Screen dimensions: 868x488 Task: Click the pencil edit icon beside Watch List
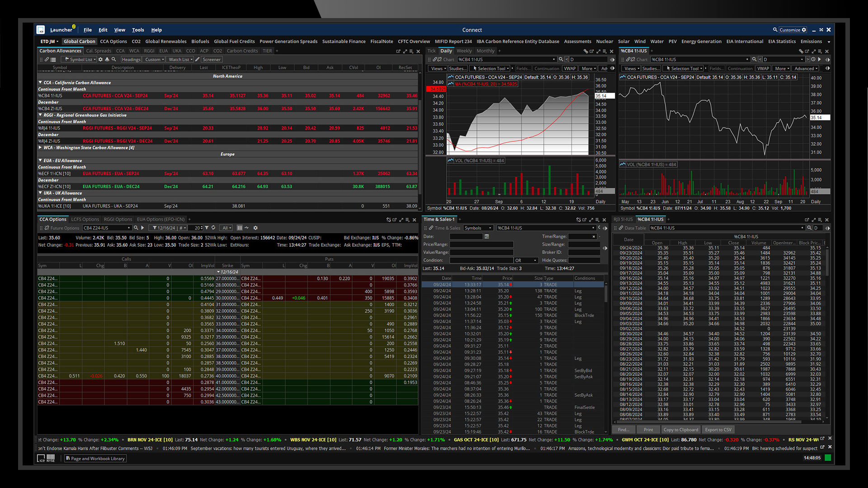pyautogui.click(x=198, y=60)
